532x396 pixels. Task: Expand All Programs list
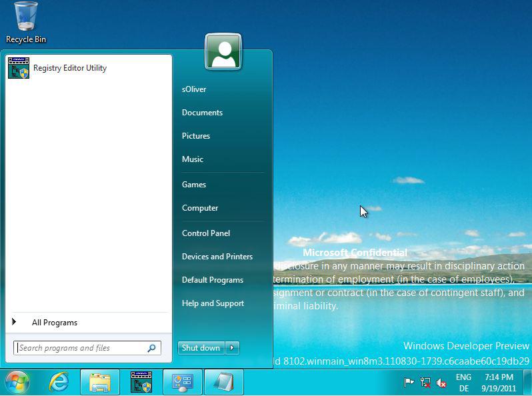(89, 323)
